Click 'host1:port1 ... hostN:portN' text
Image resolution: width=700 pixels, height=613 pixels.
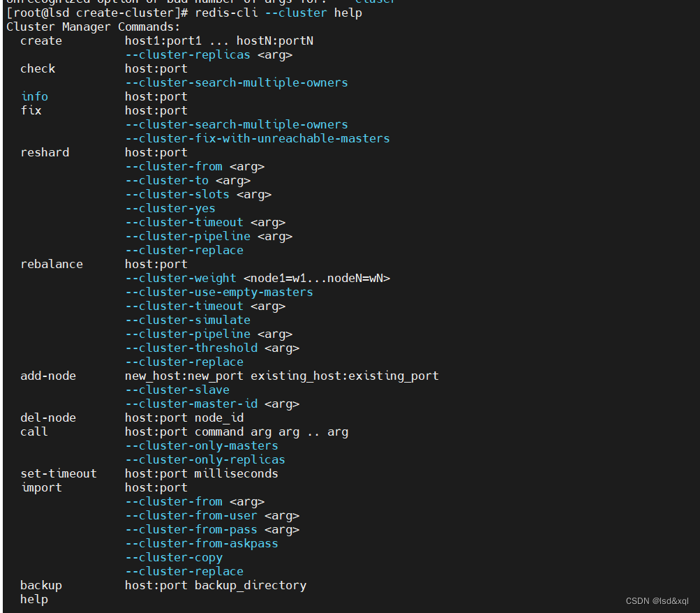(x=218, y=40)
